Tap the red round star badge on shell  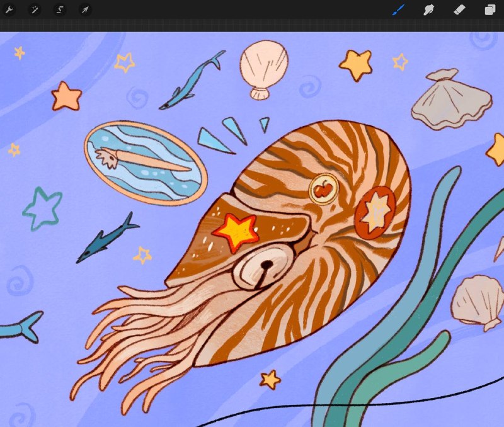click(375, 212)
